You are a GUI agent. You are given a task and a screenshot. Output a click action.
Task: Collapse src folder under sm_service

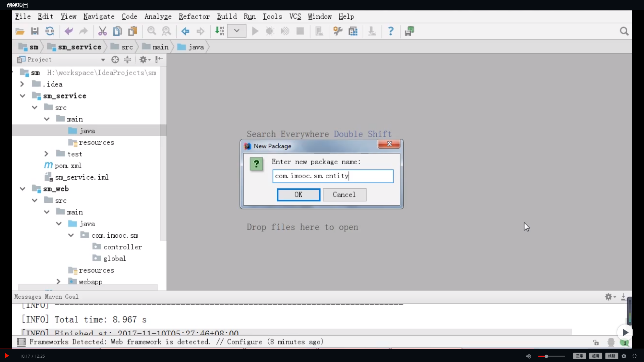(x=35, y=107)
